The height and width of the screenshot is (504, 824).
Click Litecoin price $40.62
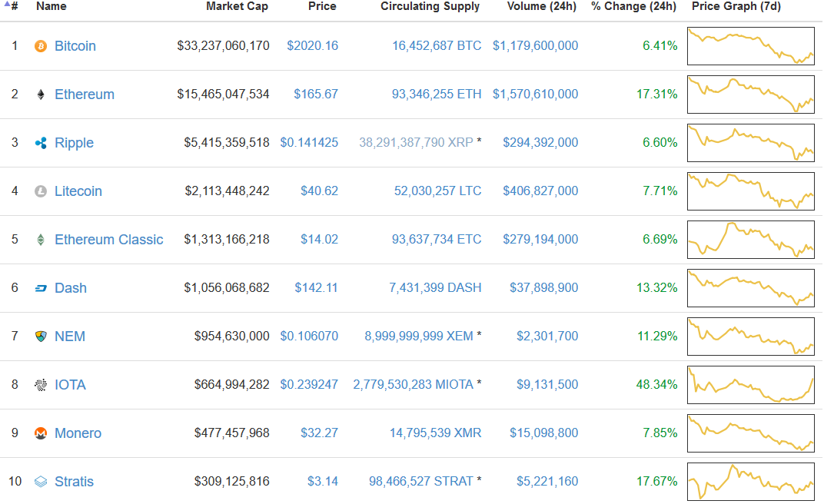coord(320,191)
